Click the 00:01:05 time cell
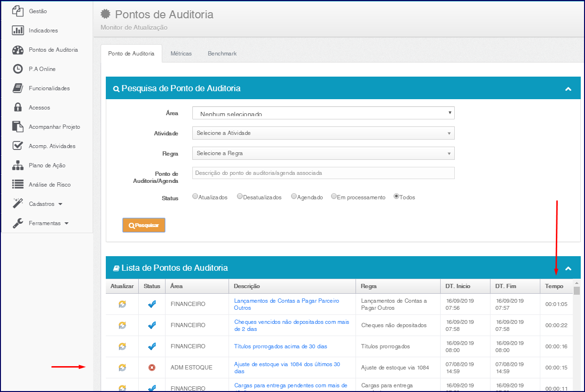The image size is (585, 392). tap(556, 304)
